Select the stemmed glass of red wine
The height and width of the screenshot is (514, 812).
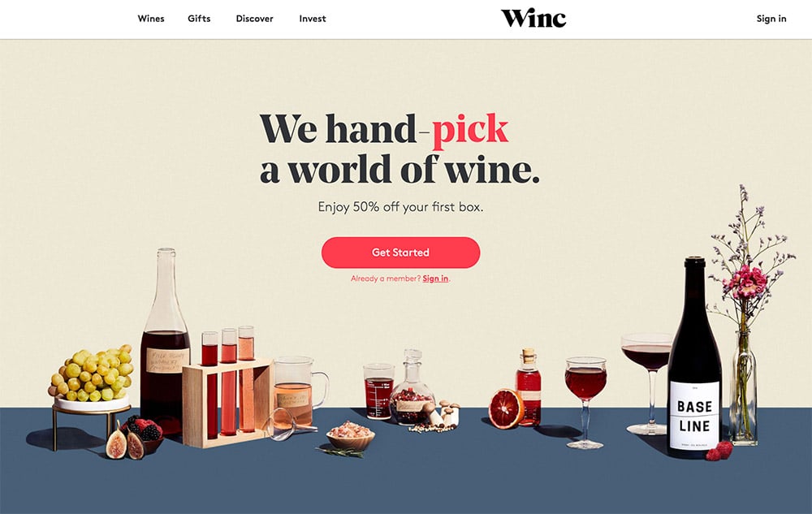coord(585,401)
